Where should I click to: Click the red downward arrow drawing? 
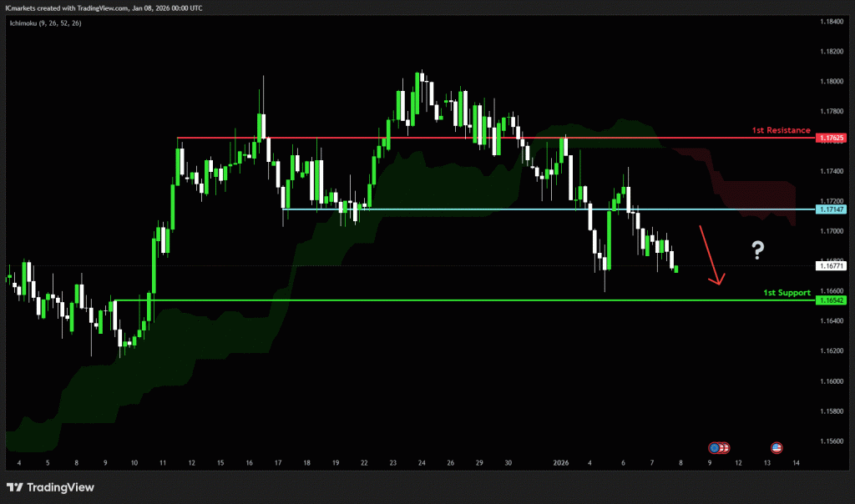pos(710,255)
